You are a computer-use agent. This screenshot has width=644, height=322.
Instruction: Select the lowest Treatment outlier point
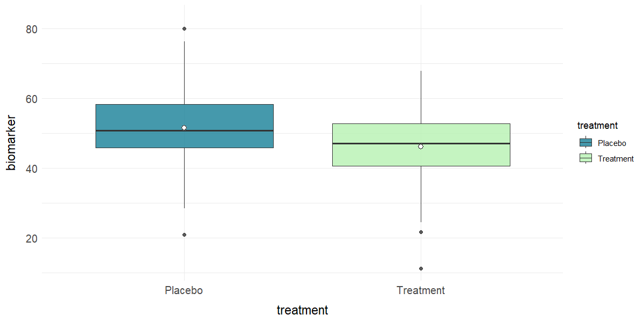point(421,268)
